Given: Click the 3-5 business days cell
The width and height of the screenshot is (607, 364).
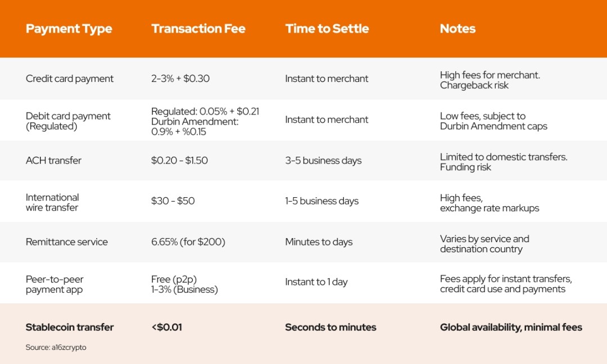Looking at the screenshot, I should 323,161.
